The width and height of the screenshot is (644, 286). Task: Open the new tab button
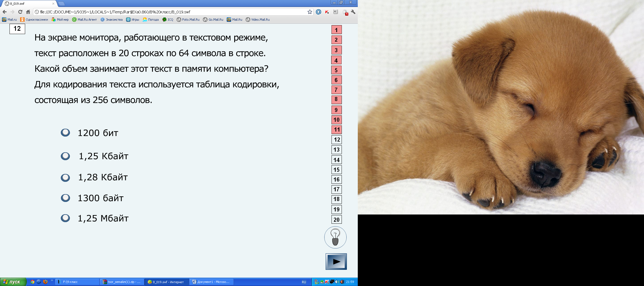[x=61, y=4]
